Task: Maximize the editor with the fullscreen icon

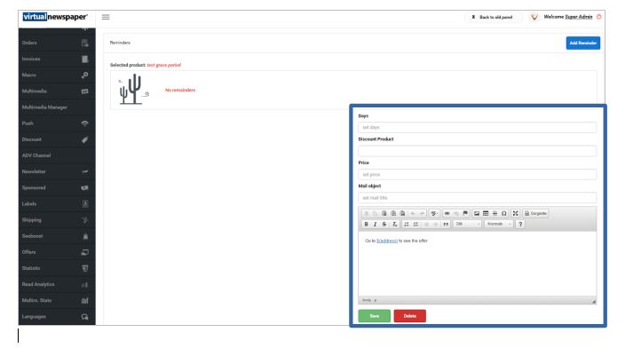Action: (516, 214)
